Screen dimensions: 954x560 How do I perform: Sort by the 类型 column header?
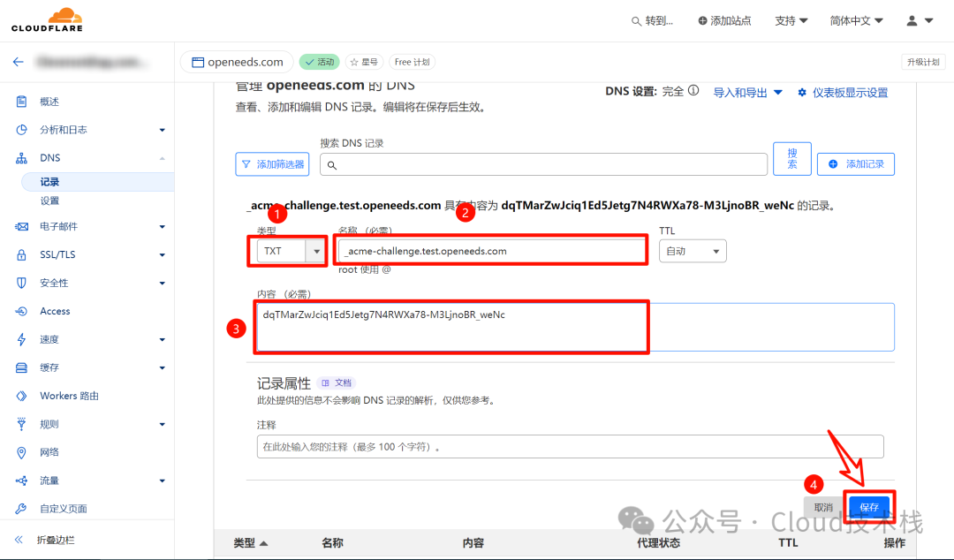(x=250, y=543)
